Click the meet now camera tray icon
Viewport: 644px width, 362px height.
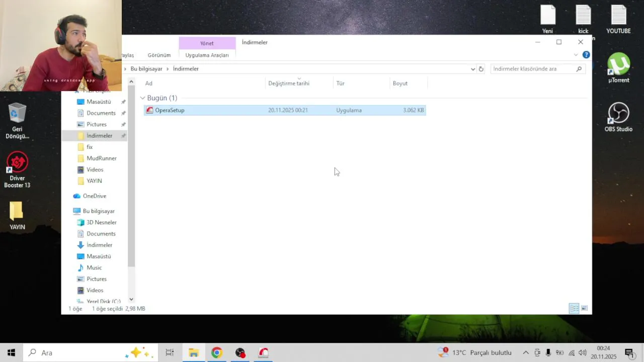pos(537,352)
